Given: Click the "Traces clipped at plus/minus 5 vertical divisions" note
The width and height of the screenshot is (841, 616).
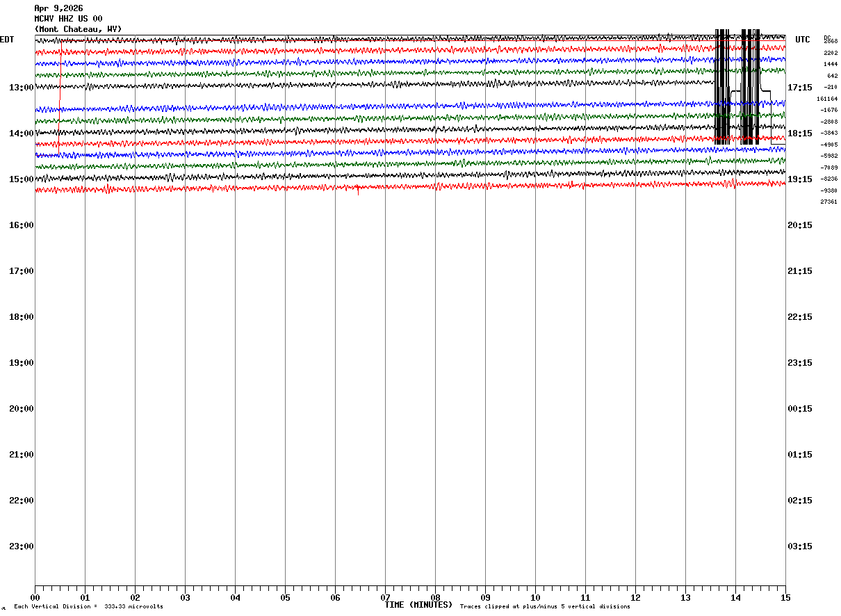Looking at the screenshot, I should tap(545, 607).
